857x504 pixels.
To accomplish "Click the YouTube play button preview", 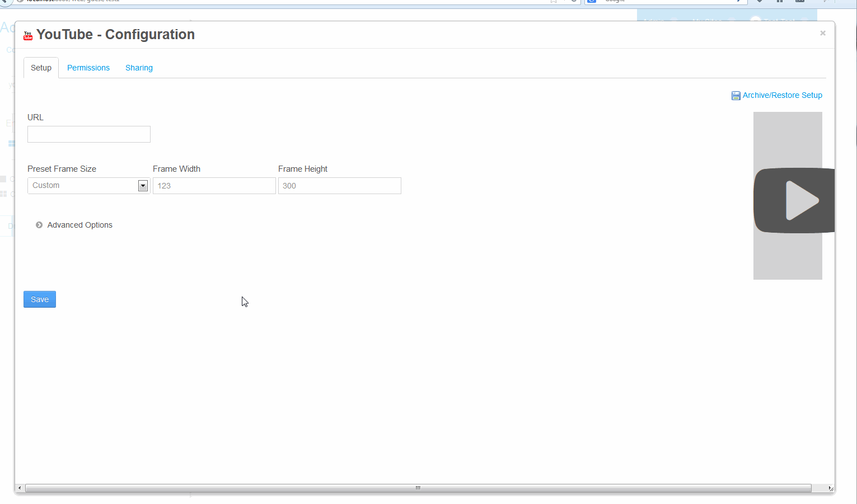I will point(794,200).
